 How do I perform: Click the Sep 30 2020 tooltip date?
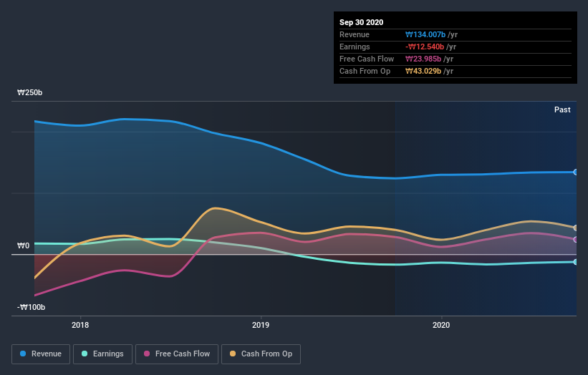coord(361,22)
